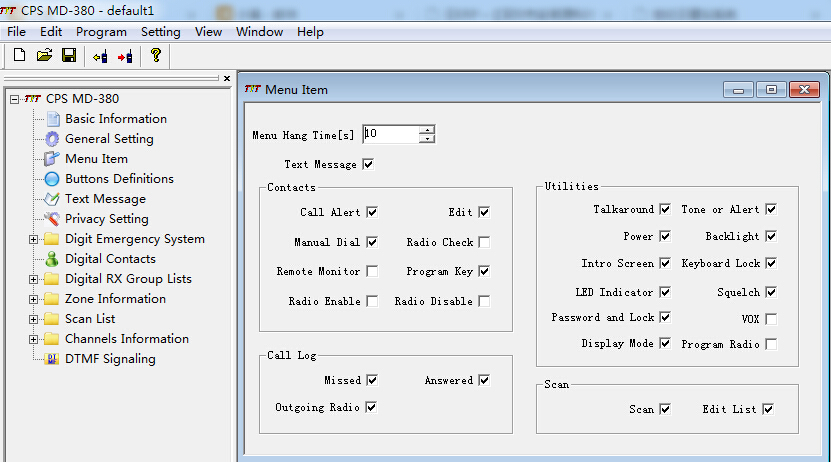This screenshot has height=462, width=831.
Task: Expand the Zone Information node
Action: pyautogui.click(x=33, y=299)
